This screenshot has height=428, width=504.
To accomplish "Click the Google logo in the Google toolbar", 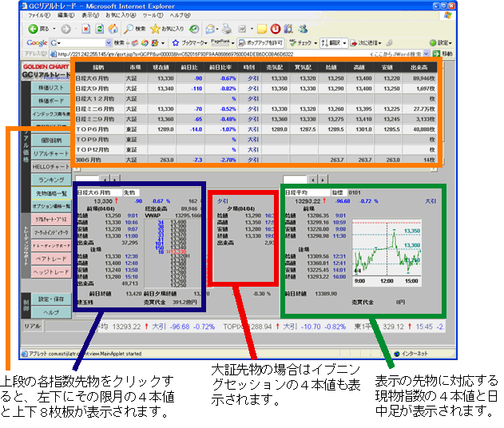I will (x=37, y=43).
